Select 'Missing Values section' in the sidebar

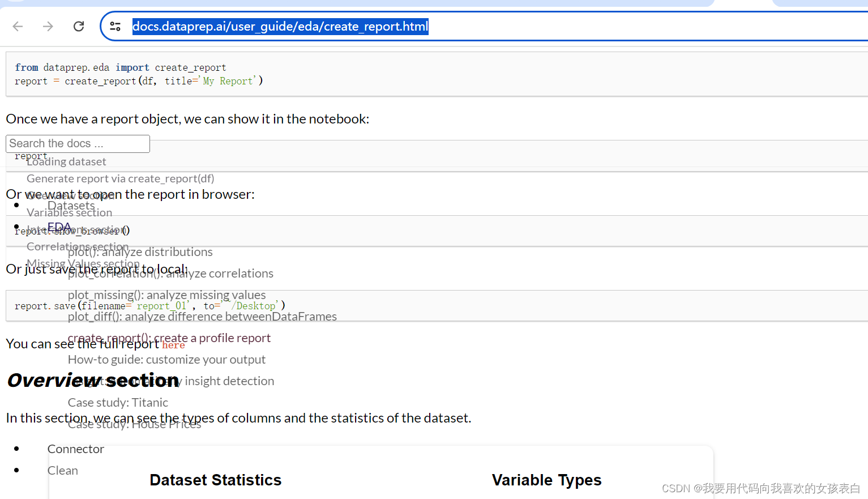(x=83, y=263)
